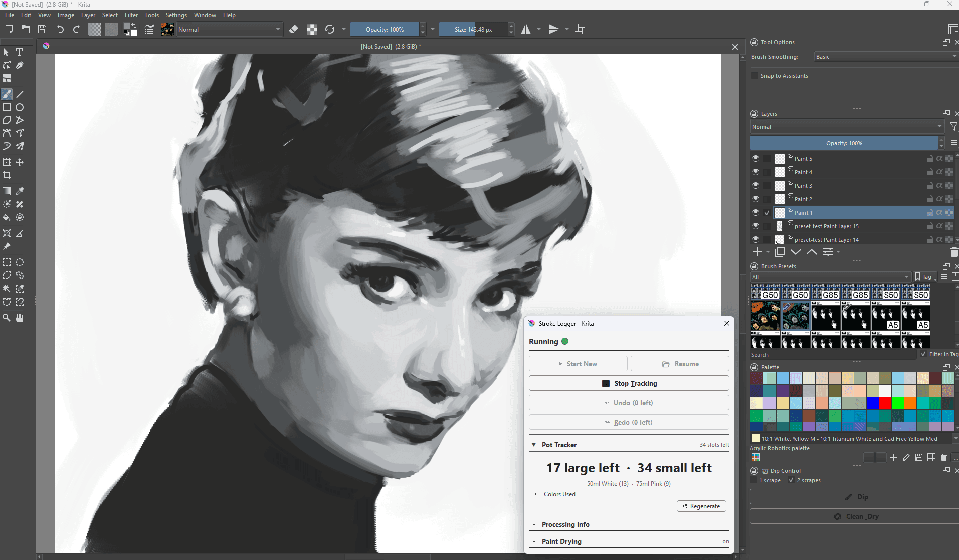
Task: Click the Undo arrow in toolbar
Action: click(60, 29)
